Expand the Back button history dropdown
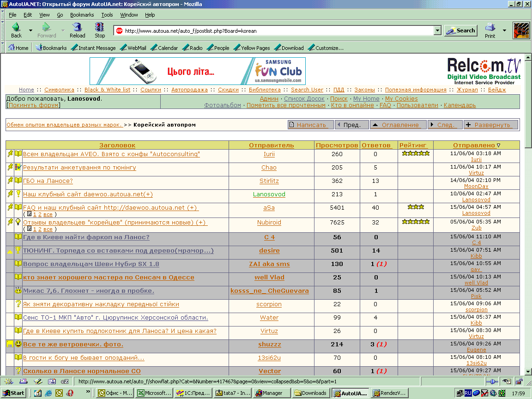 (30, 31)
